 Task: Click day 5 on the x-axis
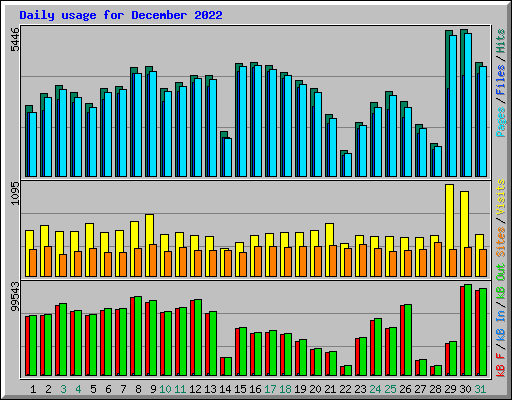click(x=93, y=389)
